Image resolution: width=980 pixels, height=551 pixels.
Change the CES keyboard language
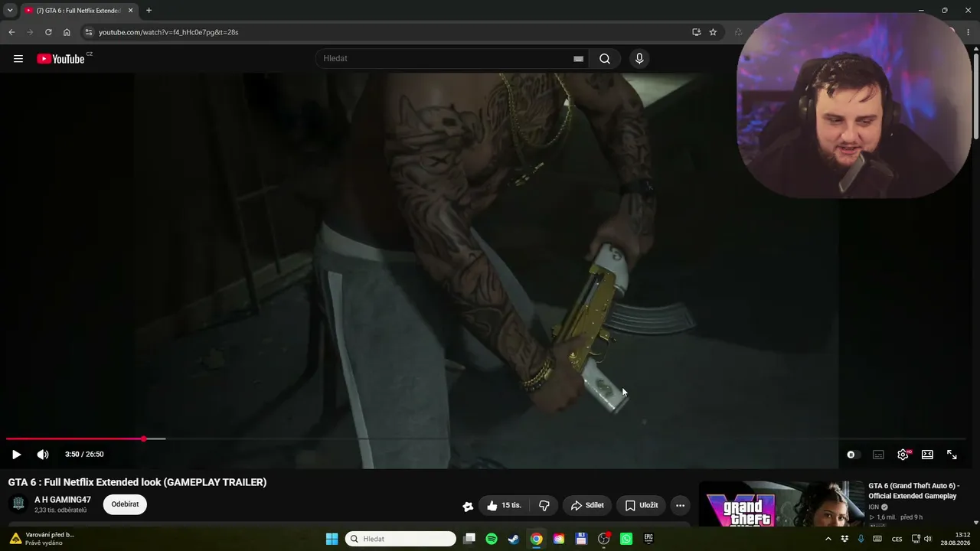click(x=897, y=539)
